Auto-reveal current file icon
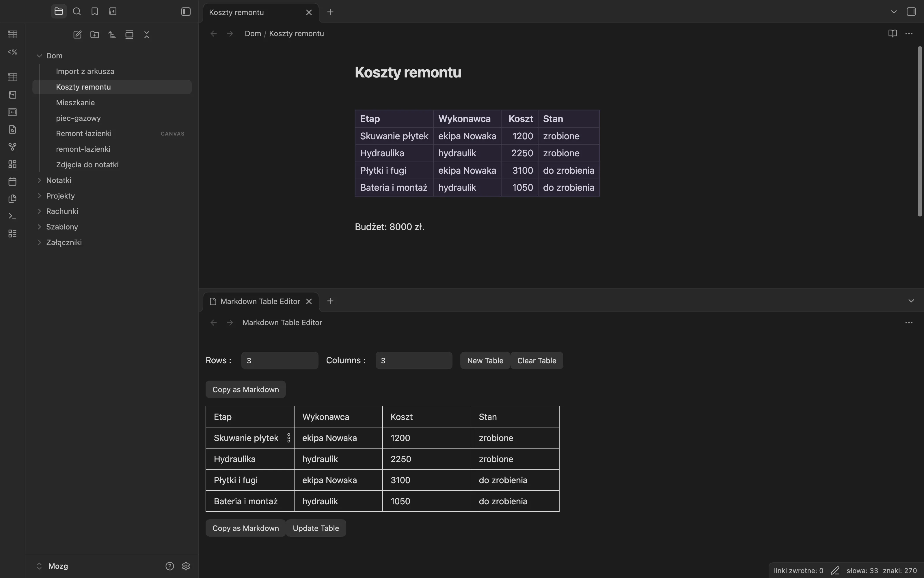 point(129,35)
